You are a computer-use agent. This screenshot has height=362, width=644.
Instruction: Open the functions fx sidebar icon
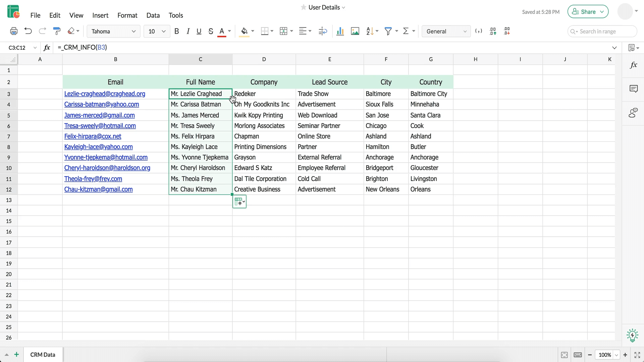633,65
